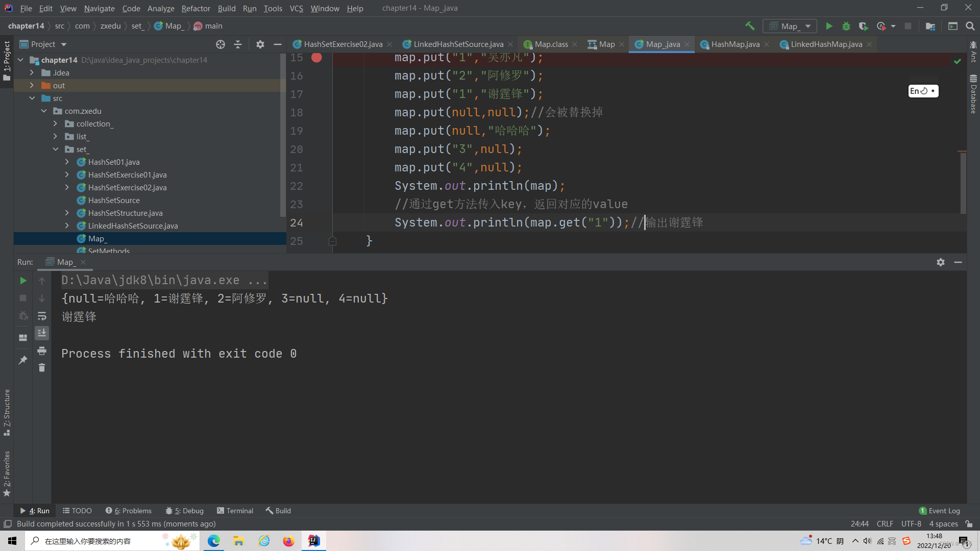Open the Refactor menu
980x551 pixels.
click(x=195, y=8)
